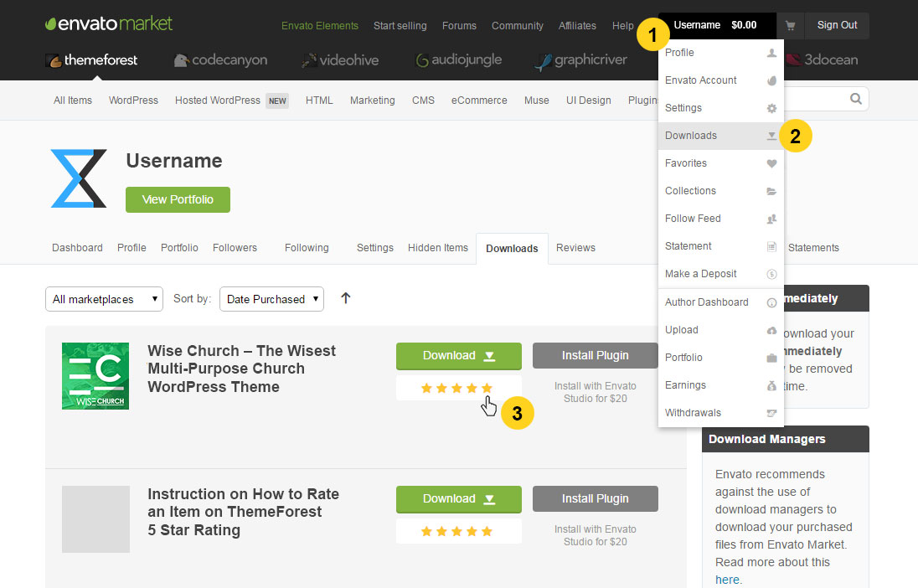Open the Statements tab
The width and height of the screenshot is (918, 588).
813,248
